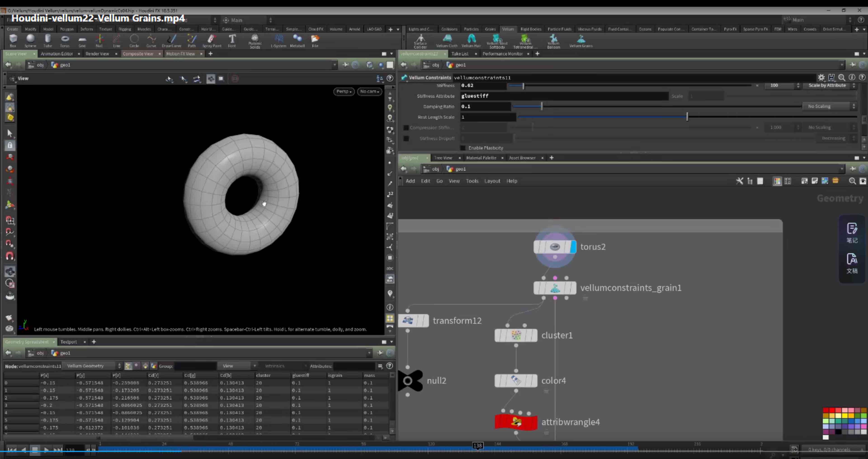This screenshot has height=459, width=868.
Task: Select the transform12 node
Action: pyautogui.click(x=413, y=320)
